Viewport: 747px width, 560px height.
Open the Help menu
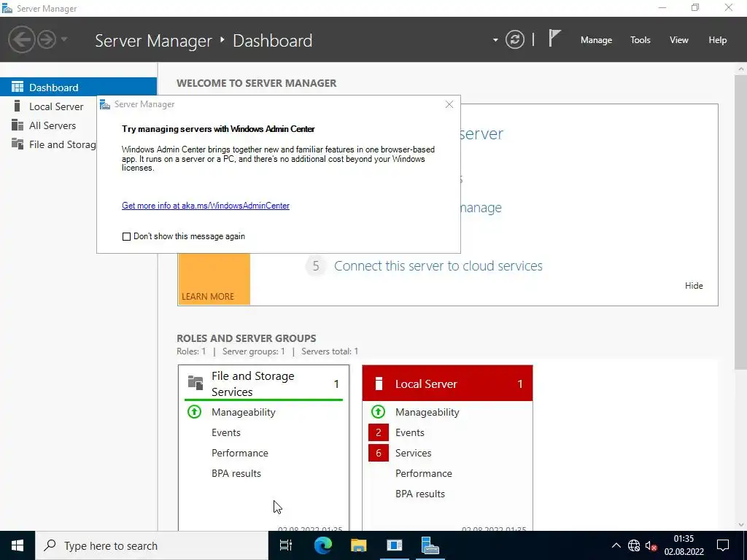pyautogui.click(x=717, y=40)
